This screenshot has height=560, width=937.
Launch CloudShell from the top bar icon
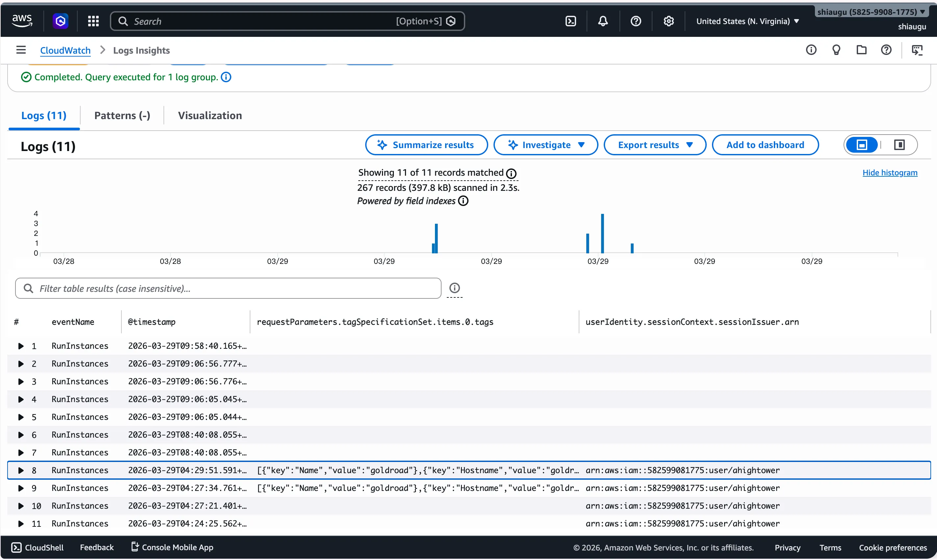[571, 21]
